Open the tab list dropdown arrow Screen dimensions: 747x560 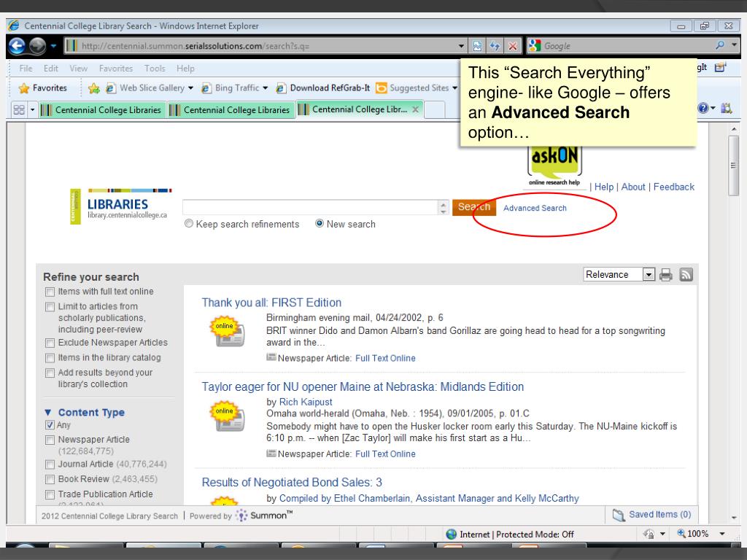32,110
